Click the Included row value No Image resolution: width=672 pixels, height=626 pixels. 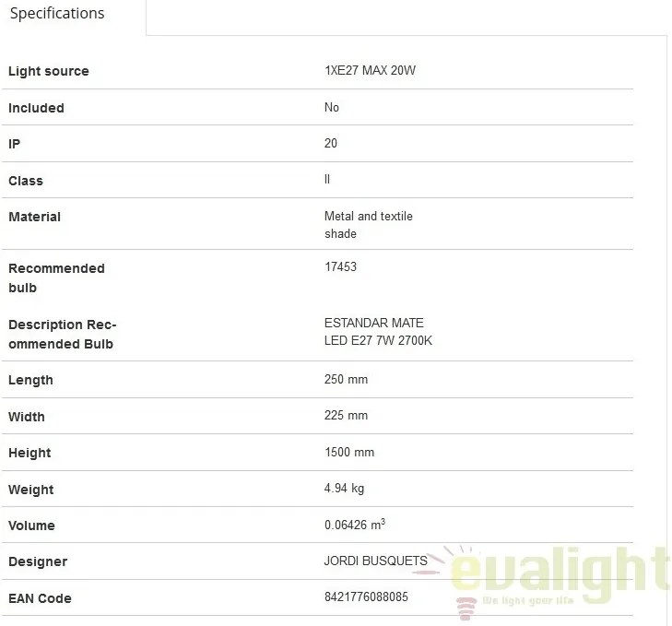point(332,107)
